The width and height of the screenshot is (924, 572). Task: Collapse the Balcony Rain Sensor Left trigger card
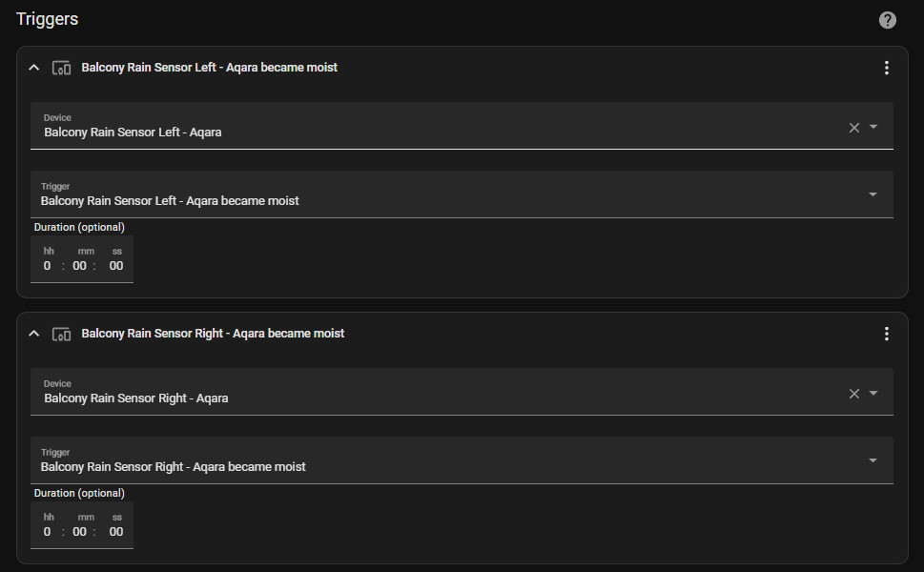(x=34, y=68)
